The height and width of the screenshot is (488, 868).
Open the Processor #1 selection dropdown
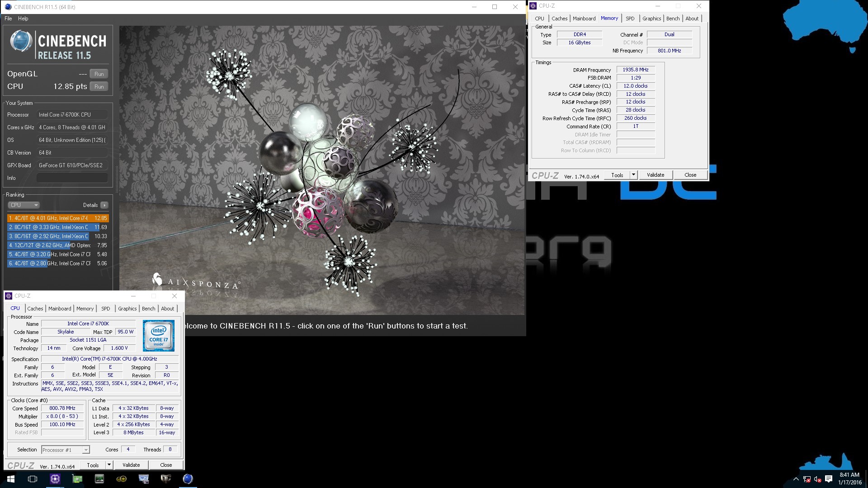pos(66,450)
